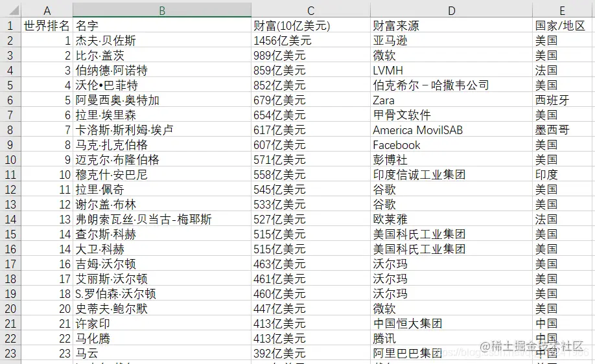Image resolution: width=595 pixels, height=364 pixels.
Task: Select cell with 沃伦•巴菲特
Action: [161, 85]
